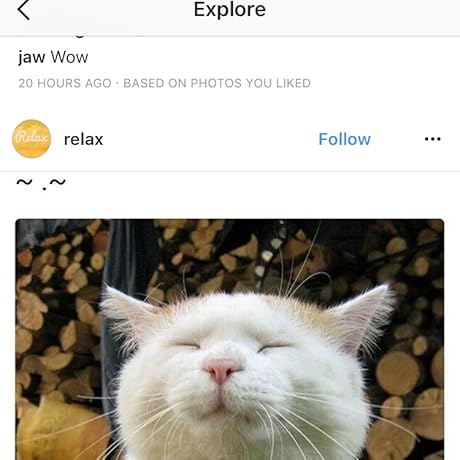Click the cat's closed right eye
The image size is (460, 460).
tap(275, 348)
